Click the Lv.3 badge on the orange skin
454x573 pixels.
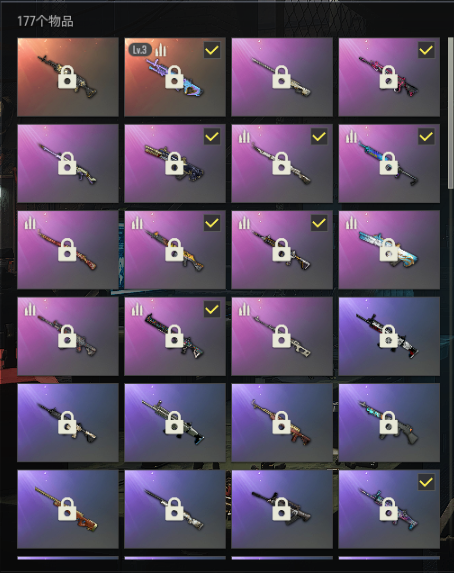(x=140, y=50)
